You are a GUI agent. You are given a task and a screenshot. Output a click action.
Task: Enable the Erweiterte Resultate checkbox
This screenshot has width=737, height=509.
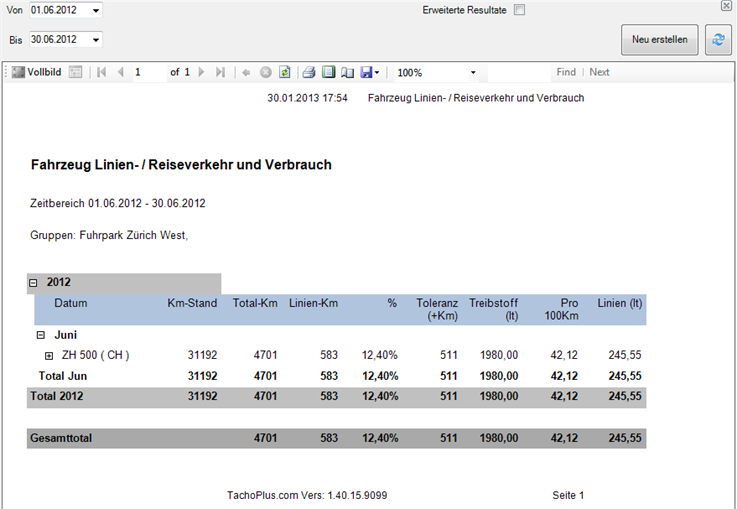coord(519,10)
